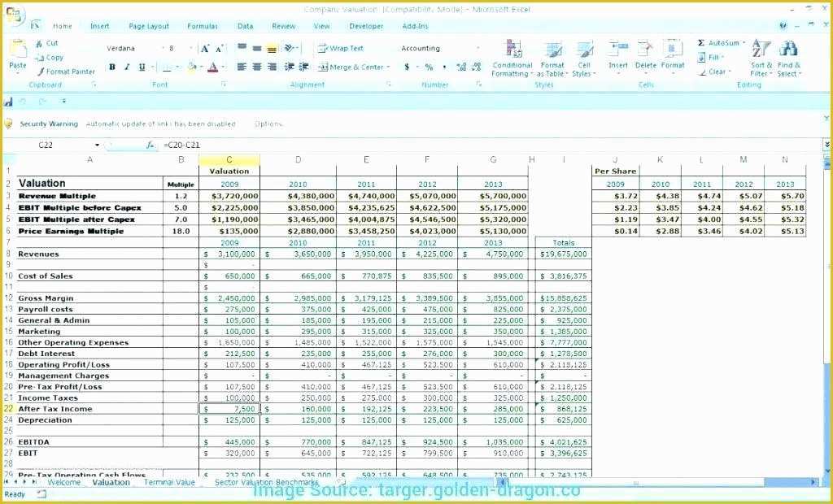Click the Orientation icon
Image resolution: width=833 pixels, height=504 pixels.
coord(290,48)
